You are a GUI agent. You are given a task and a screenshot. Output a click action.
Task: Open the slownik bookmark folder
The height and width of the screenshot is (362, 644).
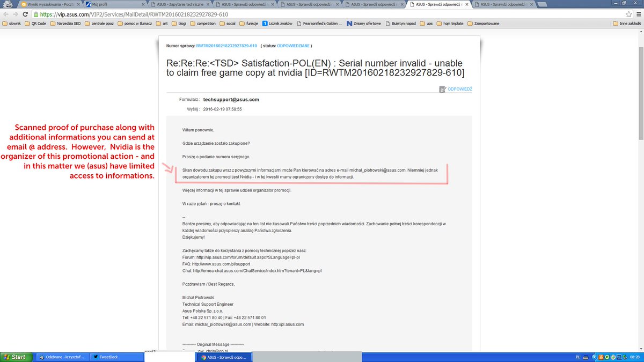click(12, 24)
